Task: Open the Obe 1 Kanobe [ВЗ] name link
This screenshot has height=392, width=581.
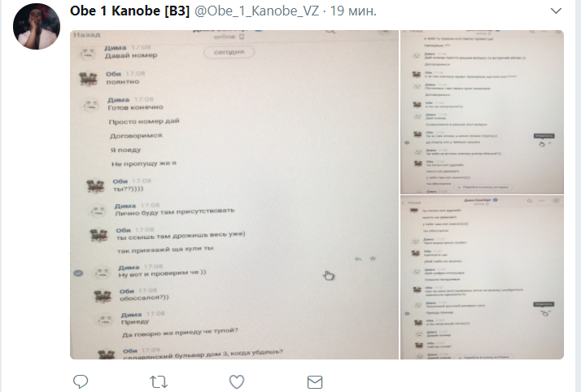Action: pyautogui.click(x=129, y=11)
